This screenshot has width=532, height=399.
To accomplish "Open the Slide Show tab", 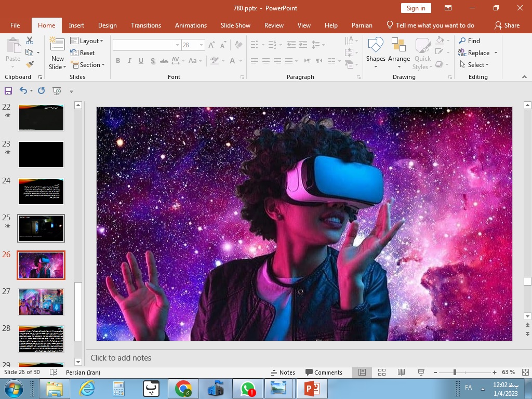I will [x=235, y=25].
